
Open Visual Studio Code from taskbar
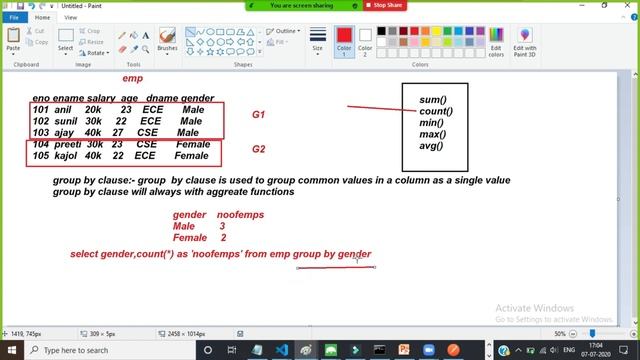(x=282, y=350)
